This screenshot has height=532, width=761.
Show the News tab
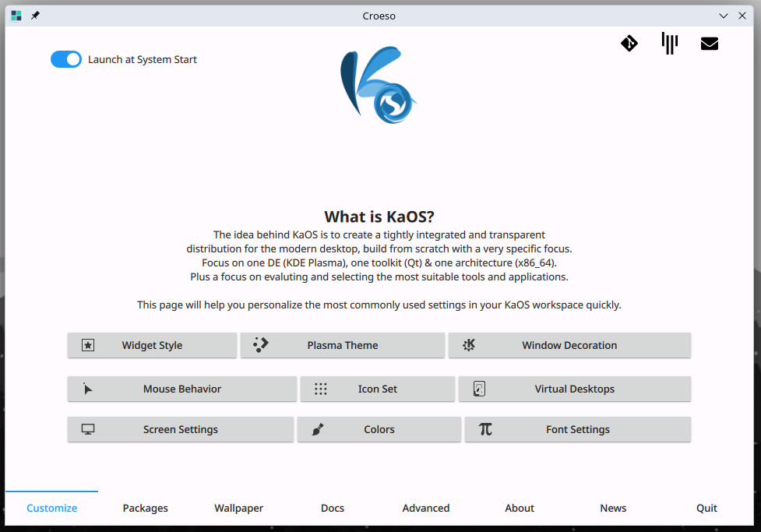(x=613, y=508)
